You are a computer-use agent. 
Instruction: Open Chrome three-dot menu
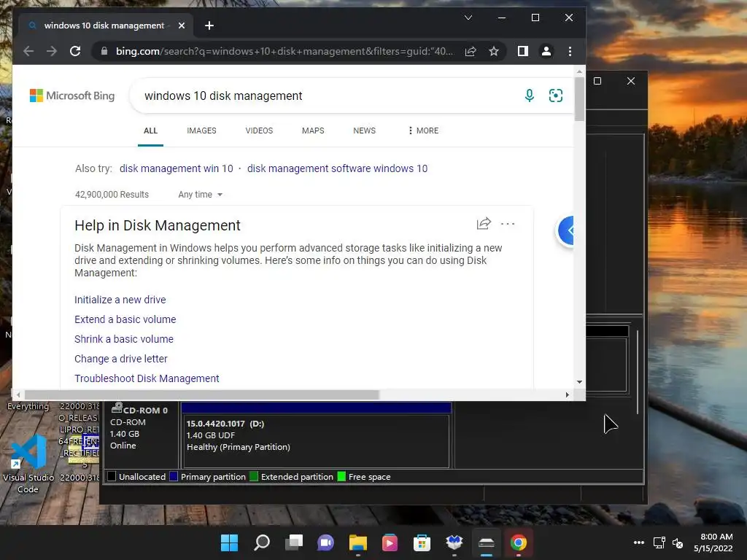coord(570,51)
